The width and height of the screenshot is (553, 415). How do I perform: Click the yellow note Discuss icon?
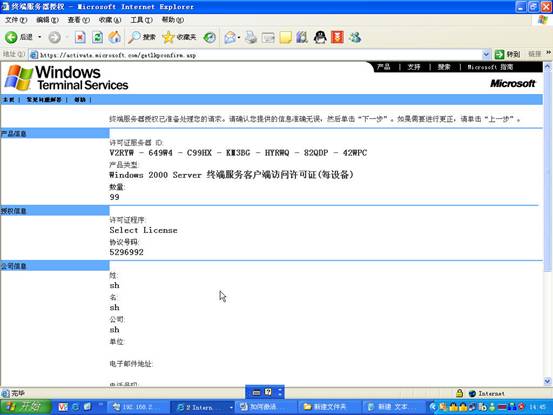285,37
